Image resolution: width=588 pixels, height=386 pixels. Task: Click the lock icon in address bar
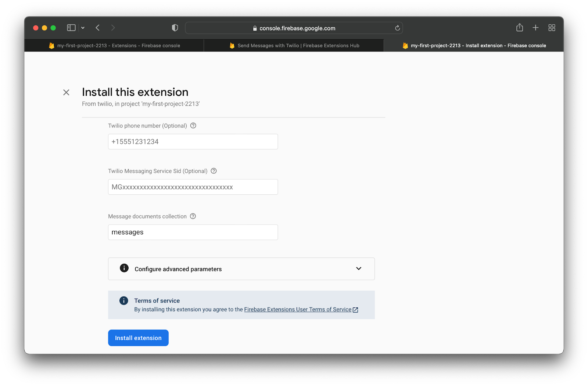point(255,28)
